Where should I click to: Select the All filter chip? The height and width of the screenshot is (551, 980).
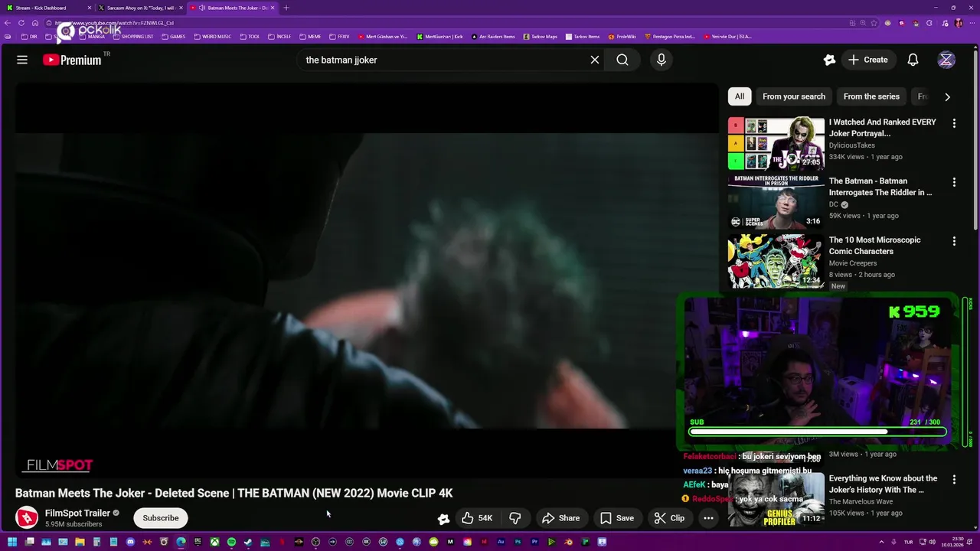coord(740,96)
